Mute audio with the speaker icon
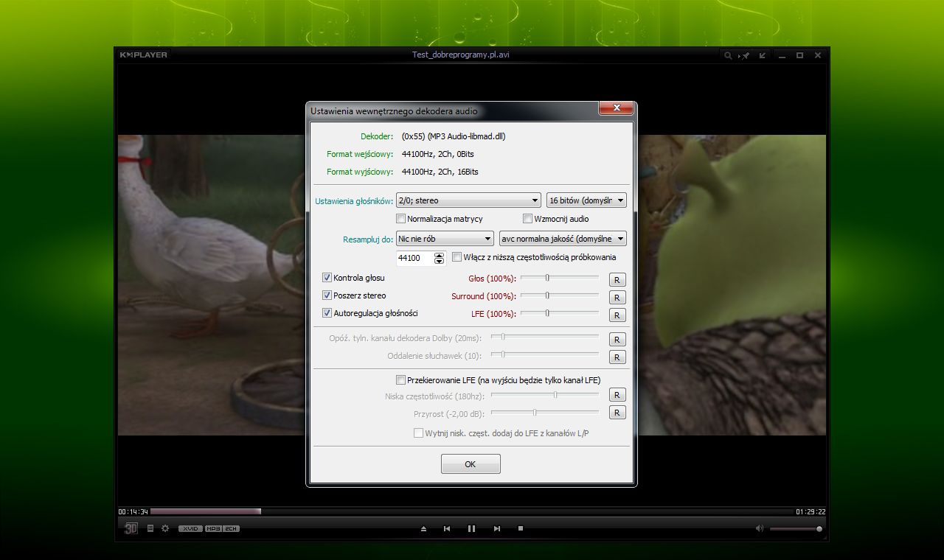Screen dimensions: 944x560 [760, 528]
